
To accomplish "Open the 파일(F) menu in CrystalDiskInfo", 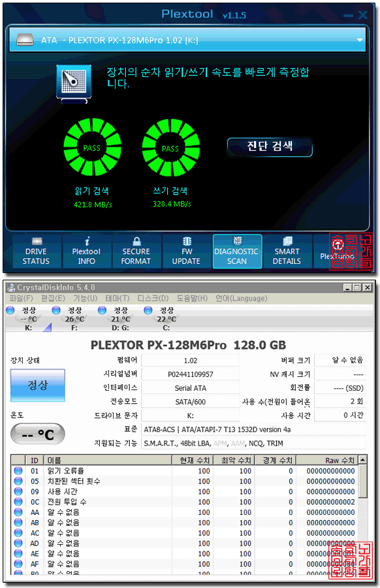I will 22,298.
